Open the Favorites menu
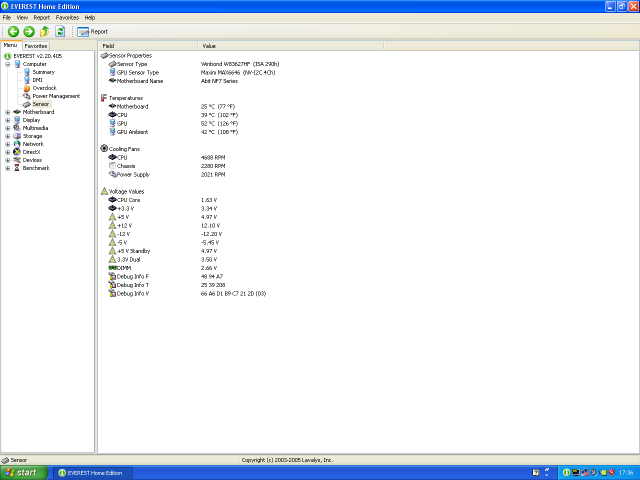The width and height of the screenshot is (640, 480). 67,18
